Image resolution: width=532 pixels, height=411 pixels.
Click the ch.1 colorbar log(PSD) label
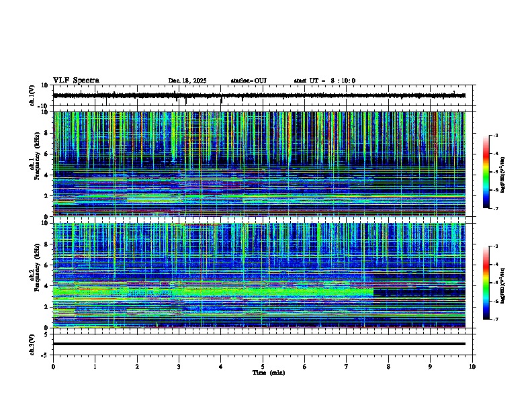pyautogui.click(x=502, y=175)
